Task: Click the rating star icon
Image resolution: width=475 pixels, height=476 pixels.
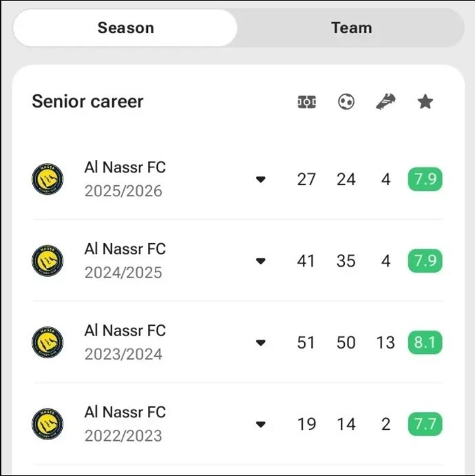Action: pyautogui.click(x=425, y=102)
